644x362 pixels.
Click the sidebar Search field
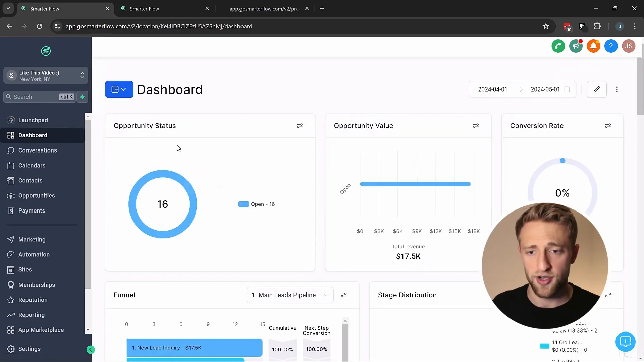tap(40, 97)
